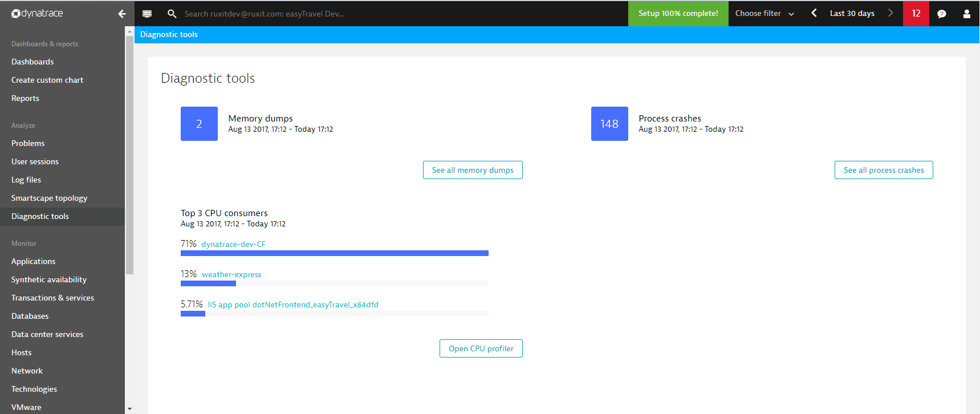Go to previous timeframe arrow
The width and height of the screenshot is (980, 414).
tap(814, 13)
